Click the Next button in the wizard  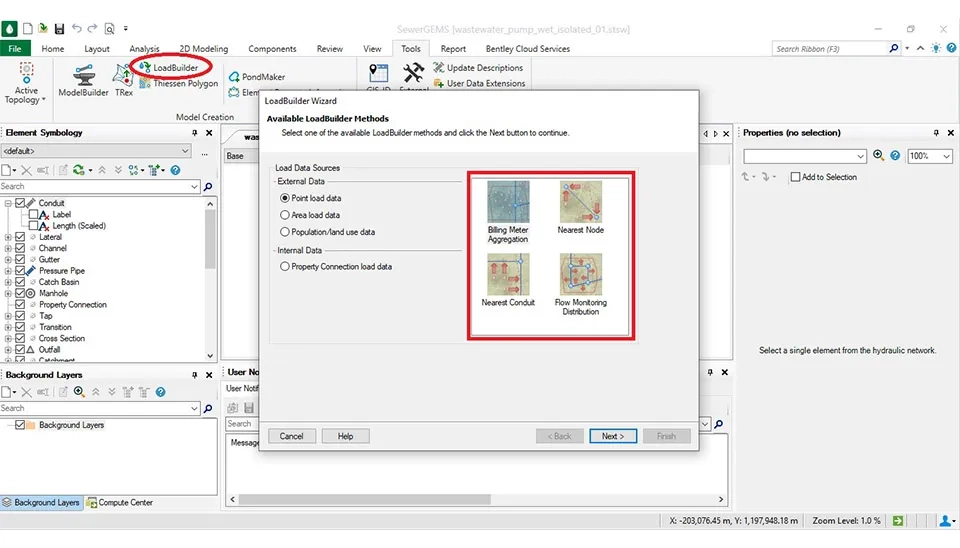[x=612, y=436]
